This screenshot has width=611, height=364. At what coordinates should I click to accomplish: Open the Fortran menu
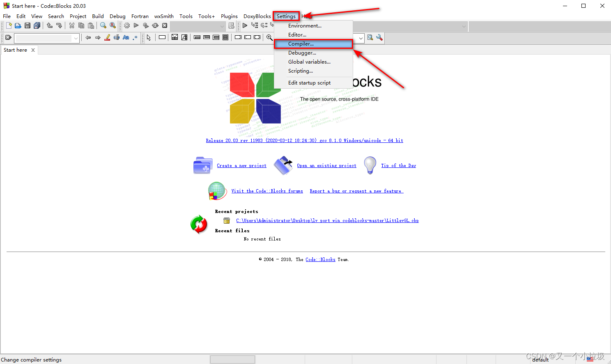tap(140, 16)
